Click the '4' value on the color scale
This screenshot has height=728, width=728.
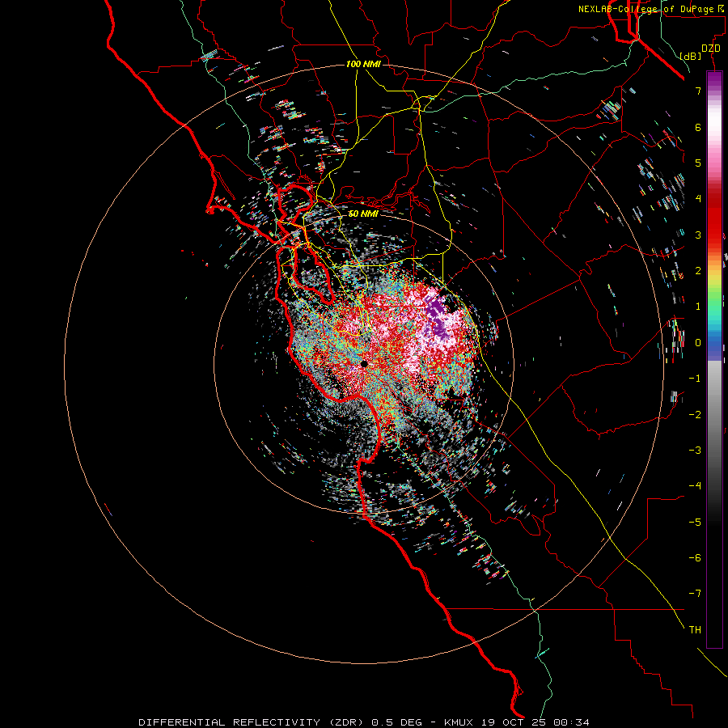(x=698, y=199)
